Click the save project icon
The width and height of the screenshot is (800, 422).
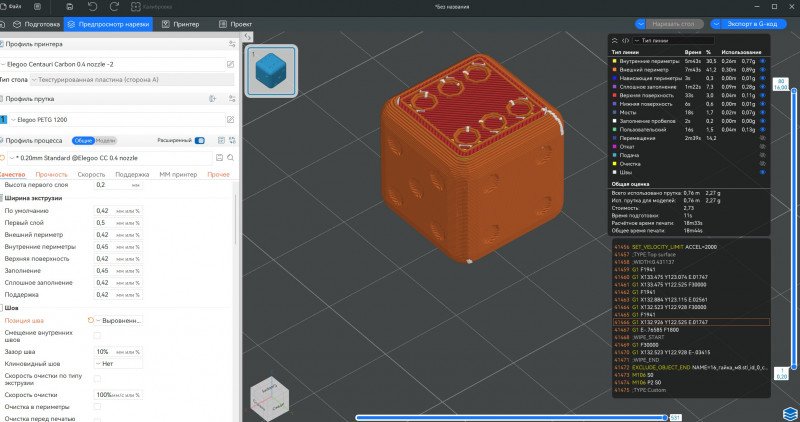68,7
